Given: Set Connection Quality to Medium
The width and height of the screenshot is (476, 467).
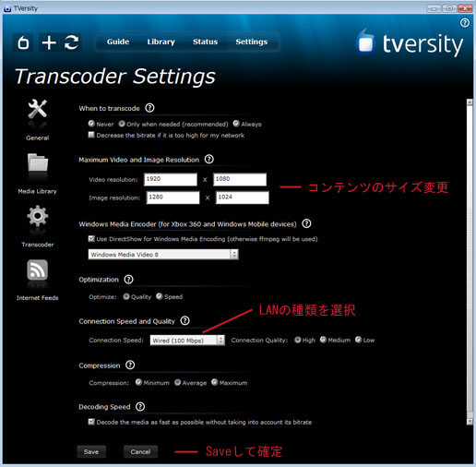Looking at the screenshot, I should point(323,340).
